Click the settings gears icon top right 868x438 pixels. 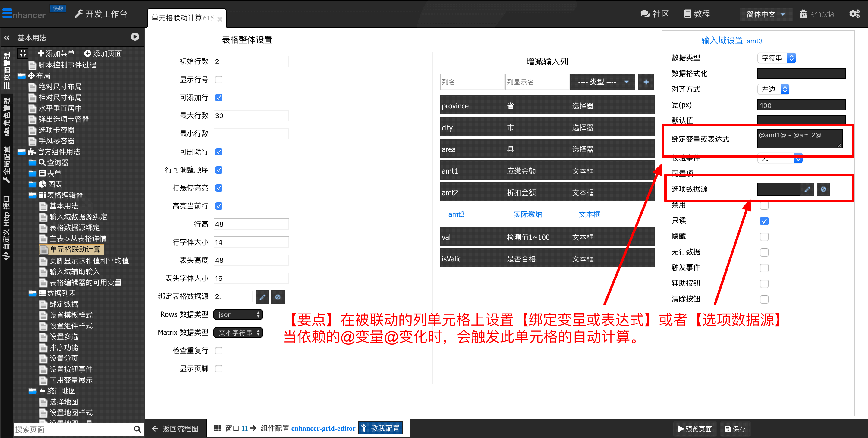(x=854, y=14)
